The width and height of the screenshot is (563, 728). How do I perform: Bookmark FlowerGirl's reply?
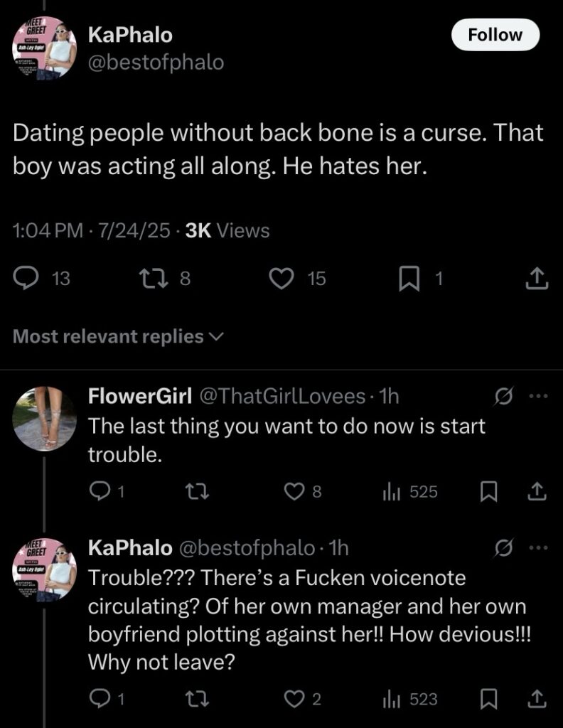[x=488, y=492]
